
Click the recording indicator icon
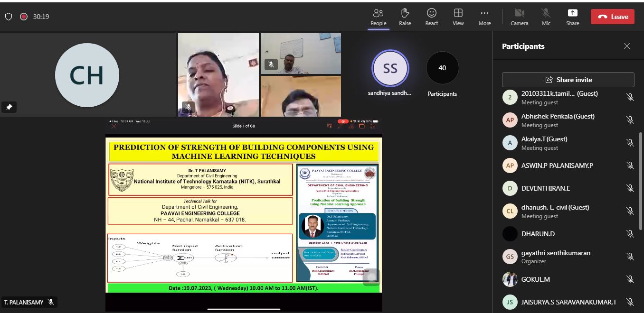pos(24,17)
